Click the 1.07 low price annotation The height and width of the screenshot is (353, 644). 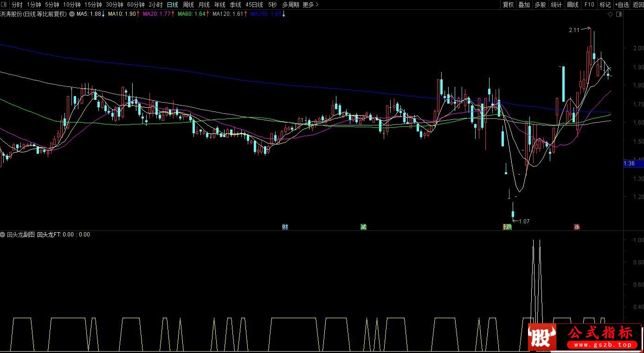click(524, 222)
